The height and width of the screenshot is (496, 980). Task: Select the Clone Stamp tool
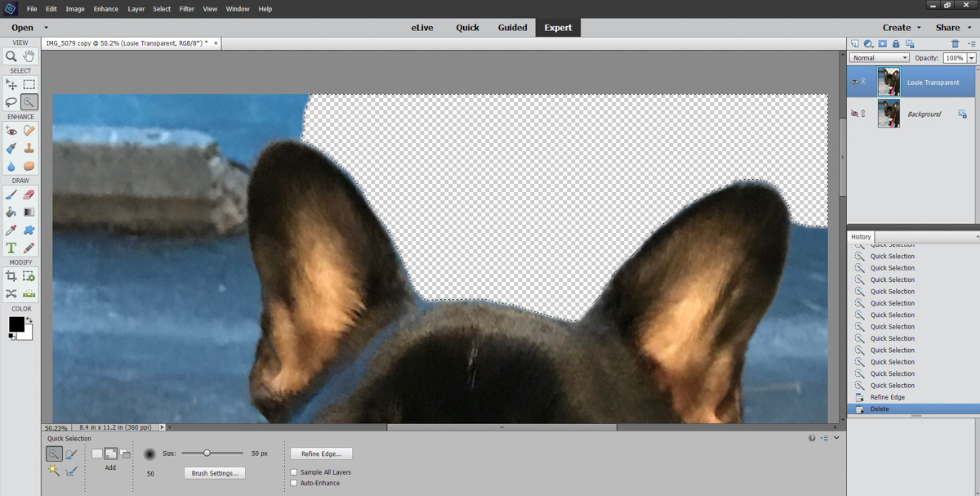click(x=29, y=149)
